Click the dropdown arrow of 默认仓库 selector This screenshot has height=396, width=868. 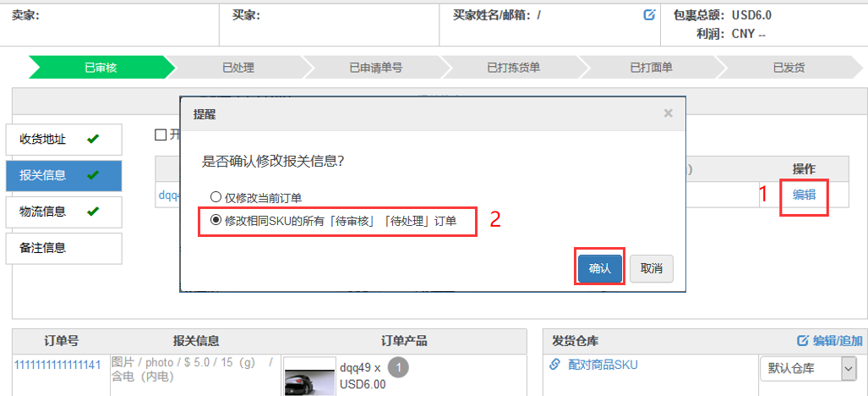tap(849, 368)
